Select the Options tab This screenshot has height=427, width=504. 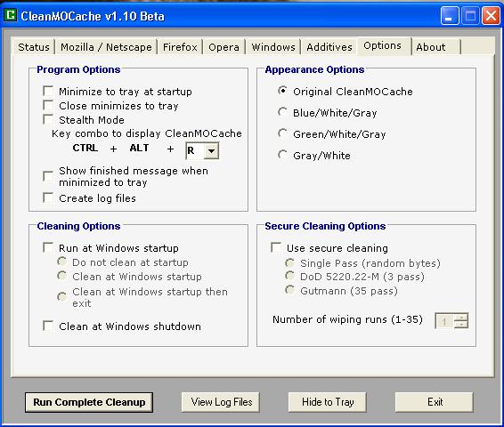[x=383, y=46]
